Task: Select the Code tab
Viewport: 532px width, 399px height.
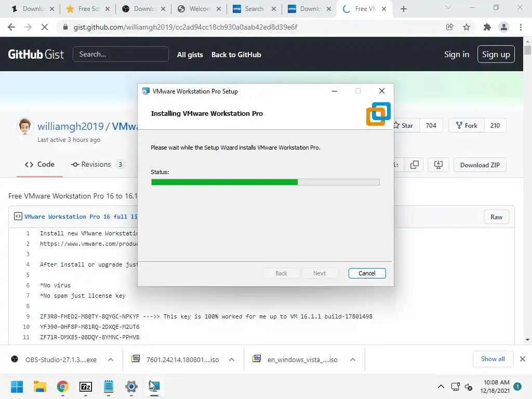Action: 39,165
